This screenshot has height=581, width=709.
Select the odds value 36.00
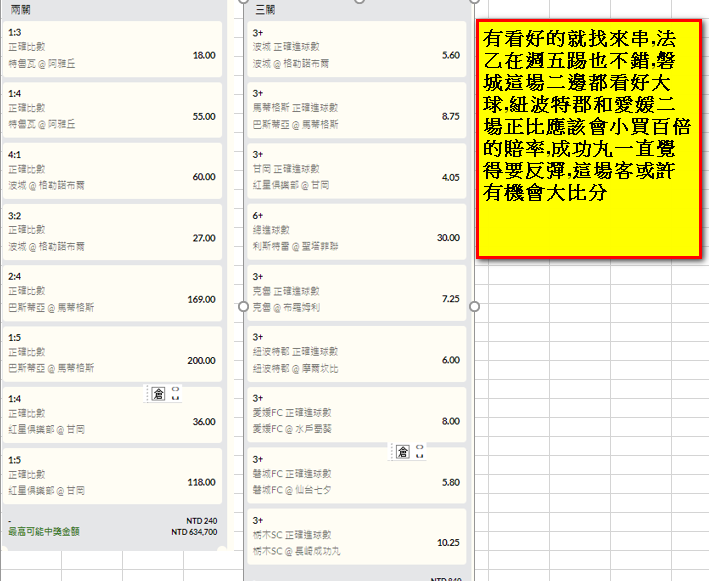click(204, 421)
